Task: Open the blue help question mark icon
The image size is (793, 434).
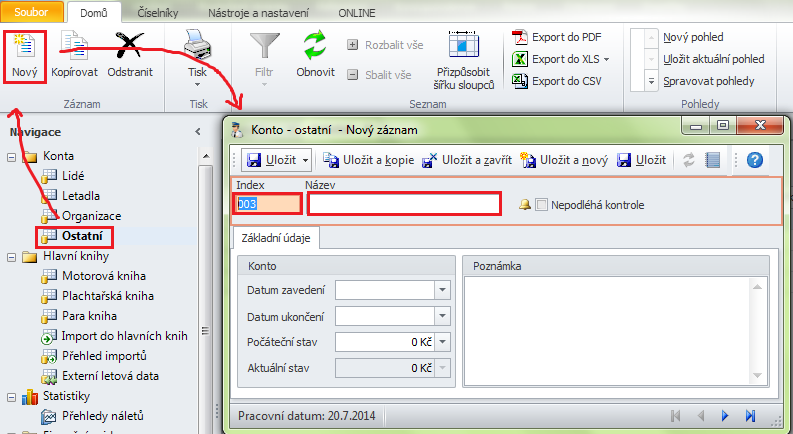Action: coord(755,160)
